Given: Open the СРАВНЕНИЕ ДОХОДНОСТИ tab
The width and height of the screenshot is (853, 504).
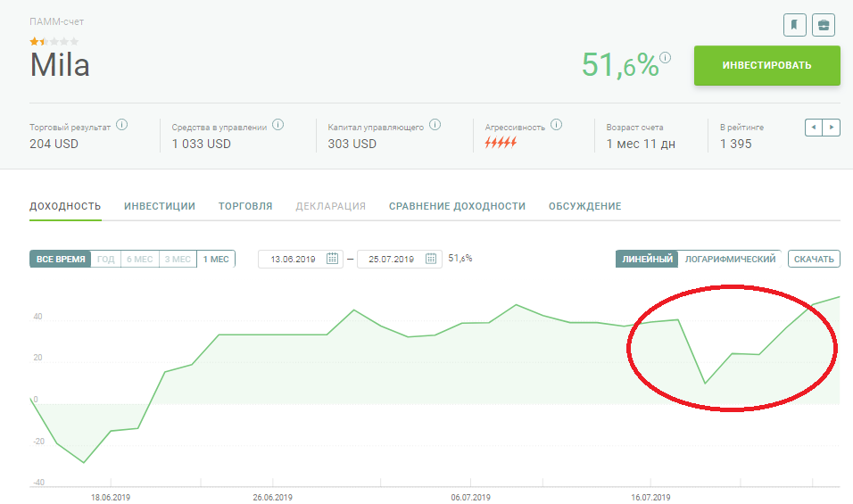Looking at the screenshot, I should pyautogui.click(x=457, y=206).
